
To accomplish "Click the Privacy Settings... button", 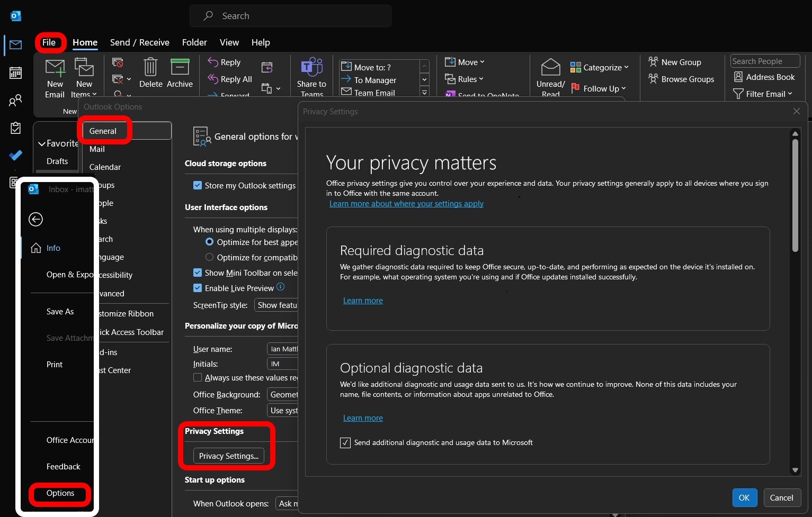I will click(x=228, y=456).
